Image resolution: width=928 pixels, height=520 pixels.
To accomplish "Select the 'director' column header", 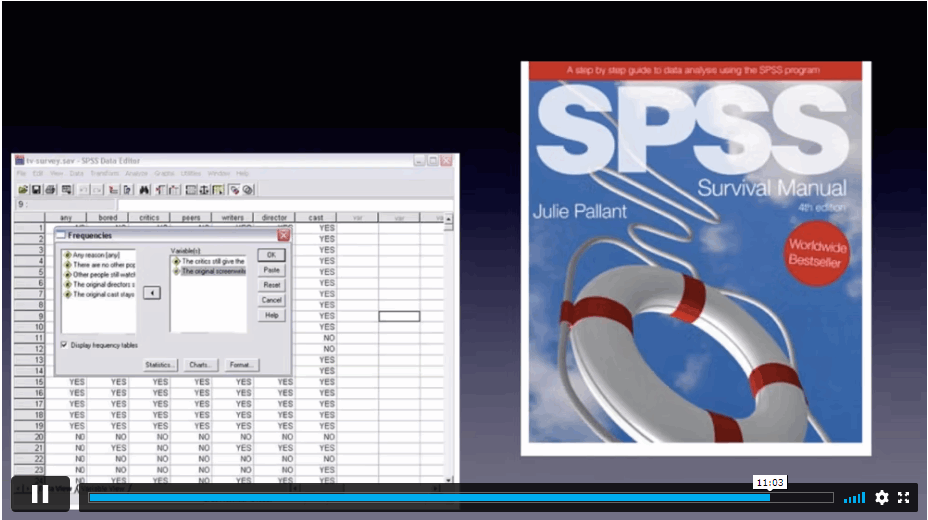I will 274,218.
